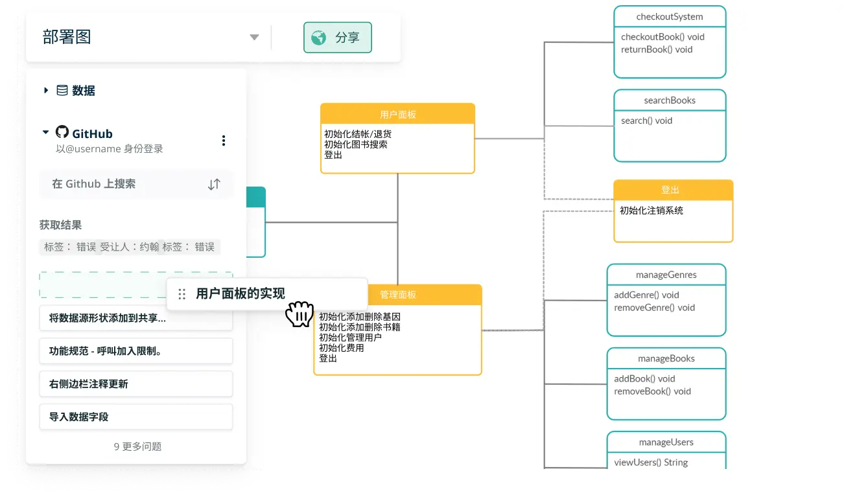Click 以@username 身份登录 text
Screen dimensions: 846x504
[110, 149]
